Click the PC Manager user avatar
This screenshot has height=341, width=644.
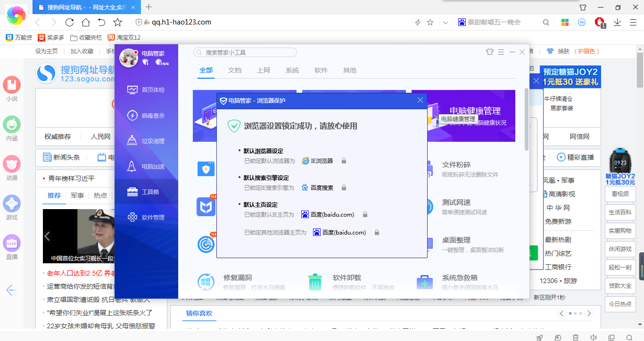[x=128, y=58]
